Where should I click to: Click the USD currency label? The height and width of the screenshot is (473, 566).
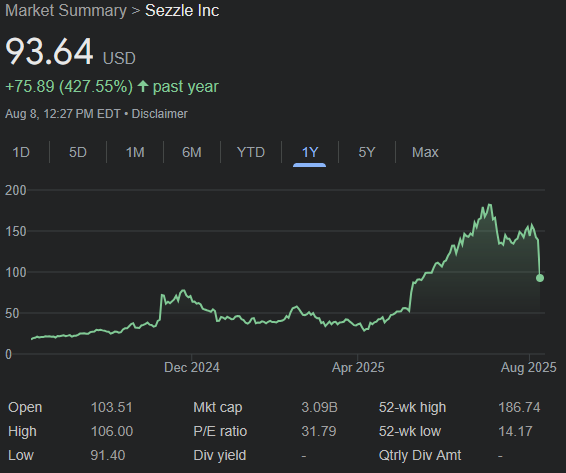pyautogui.click(x=119, y=58)
